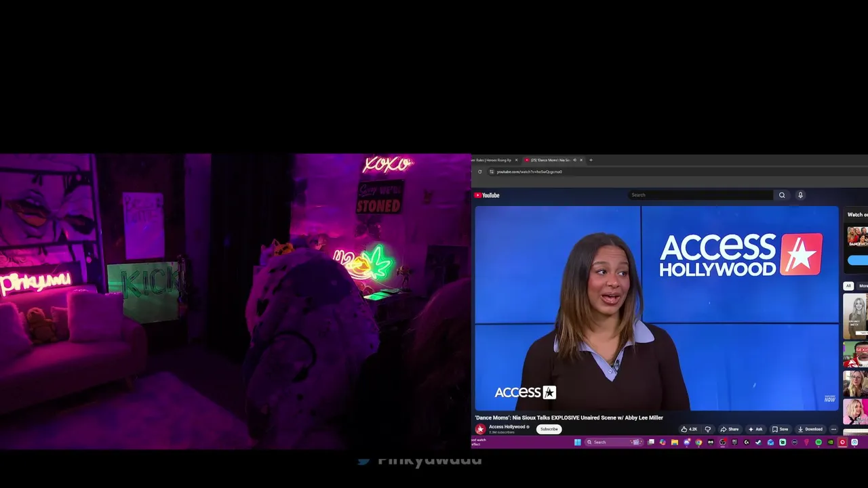The height and width of the screenshot is (488, 868).
Task: Open a new browser tab with the plus button
Action: (x=591, y=160)
